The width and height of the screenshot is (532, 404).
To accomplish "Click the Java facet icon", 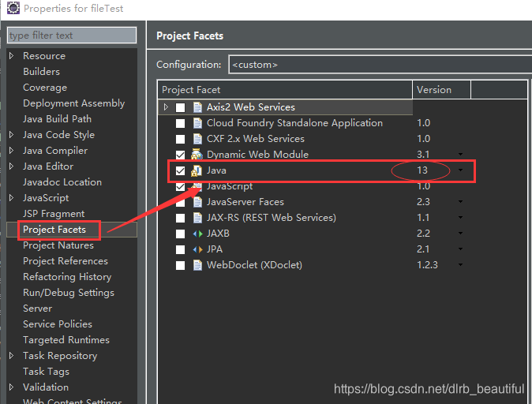I will pos(197,170).
